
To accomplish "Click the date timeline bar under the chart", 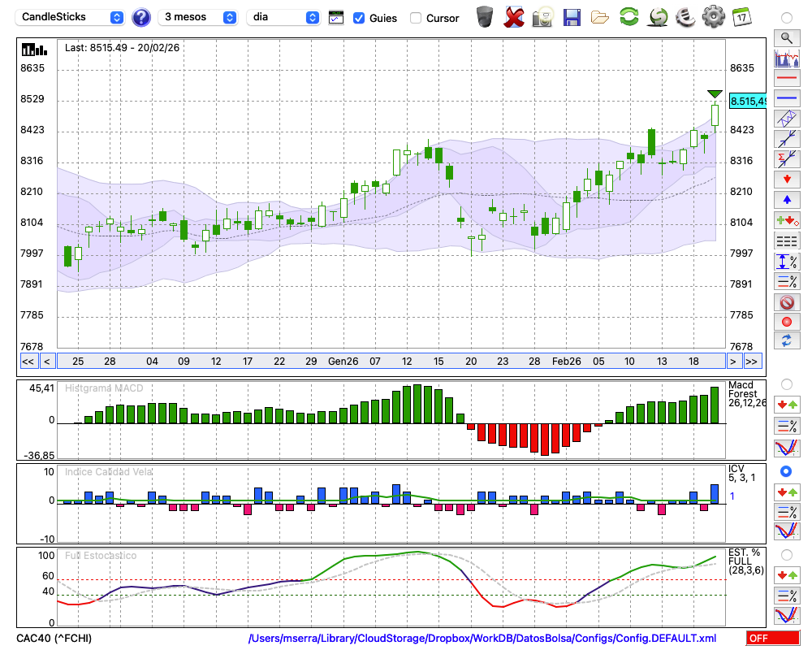I will (x=390, y=361).
